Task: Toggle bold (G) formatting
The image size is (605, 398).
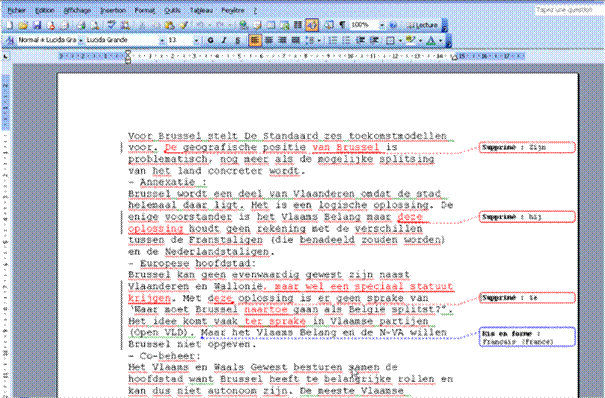Action: pos(210,40)
